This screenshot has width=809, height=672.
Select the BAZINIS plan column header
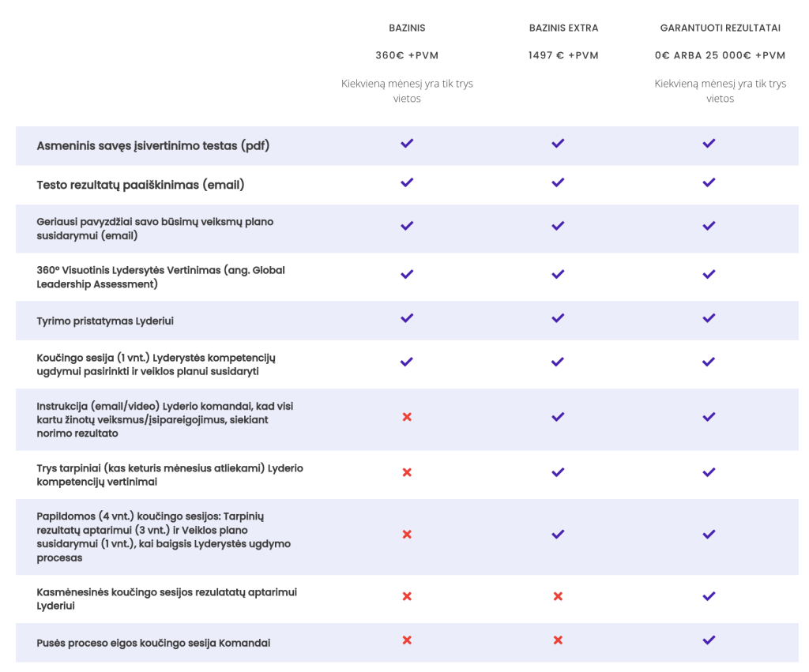[x=407, y=28]
